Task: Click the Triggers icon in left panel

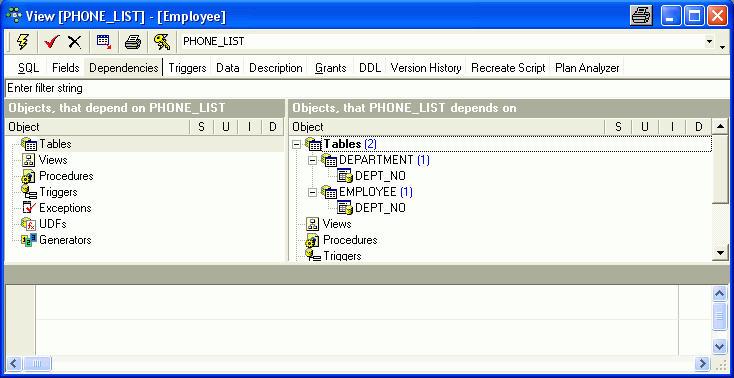Action: [29, 192]
